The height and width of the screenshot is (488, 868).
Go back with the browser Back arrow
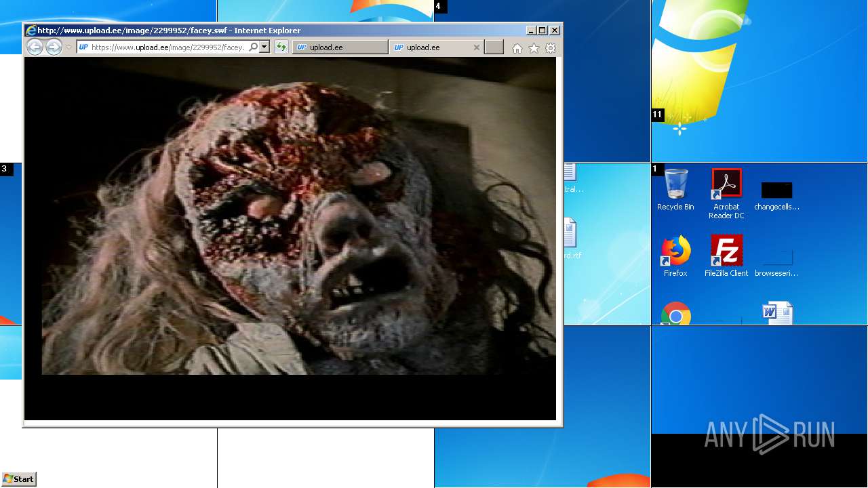point(35,47)
